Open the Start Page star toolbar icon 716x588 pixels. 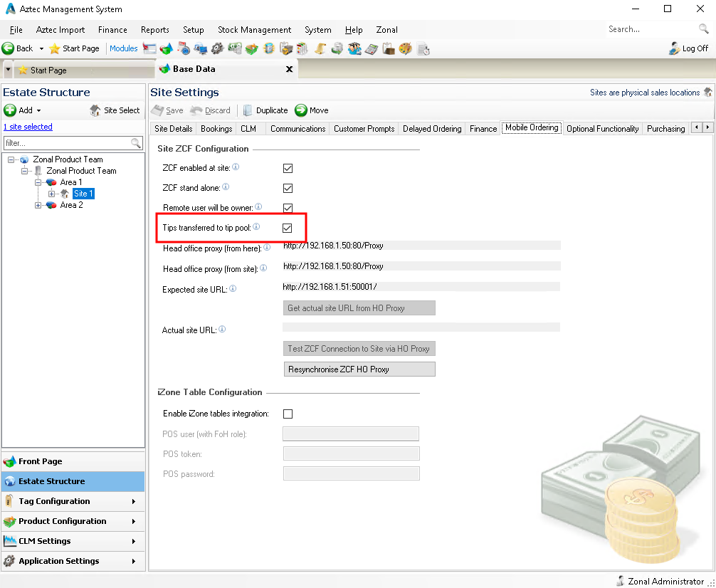(x=54, y=48)
